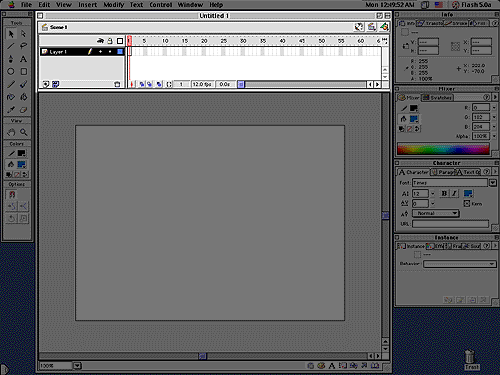The width and height of the screenshot is (500, 375).
Task: Toggle the Snap to Objects magnet option
Action: (12, 194)
